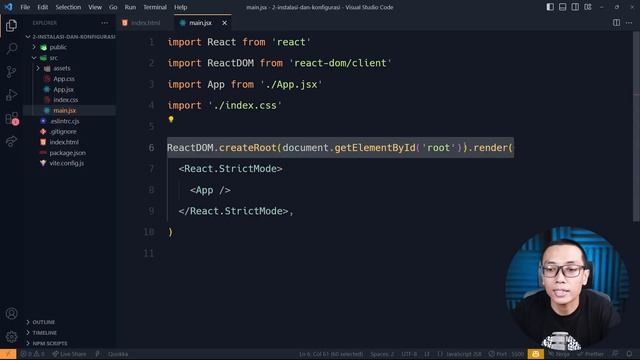Open the Accounts menu icon
This screenshot has width=640, height=360.
11,313
